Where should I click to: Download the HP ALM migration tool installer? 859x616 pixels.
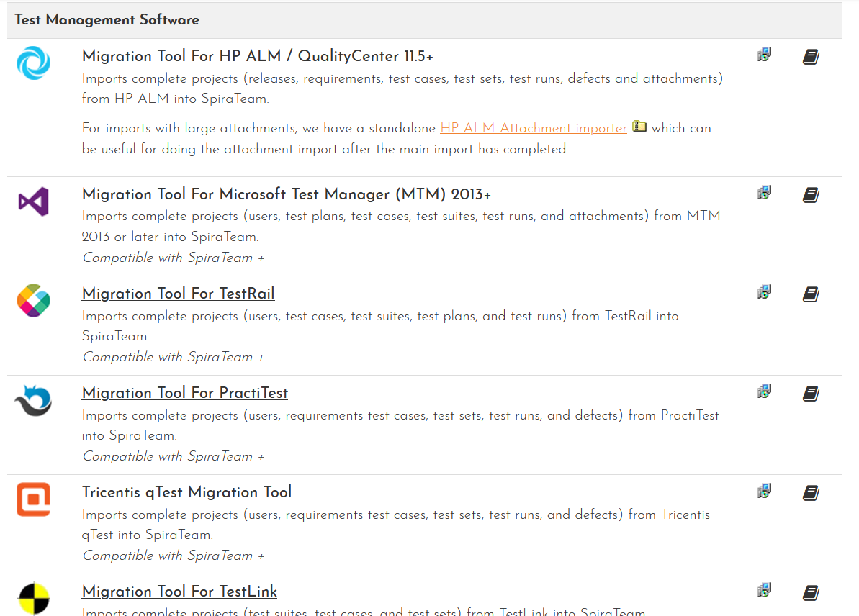(x=764, y=55)
